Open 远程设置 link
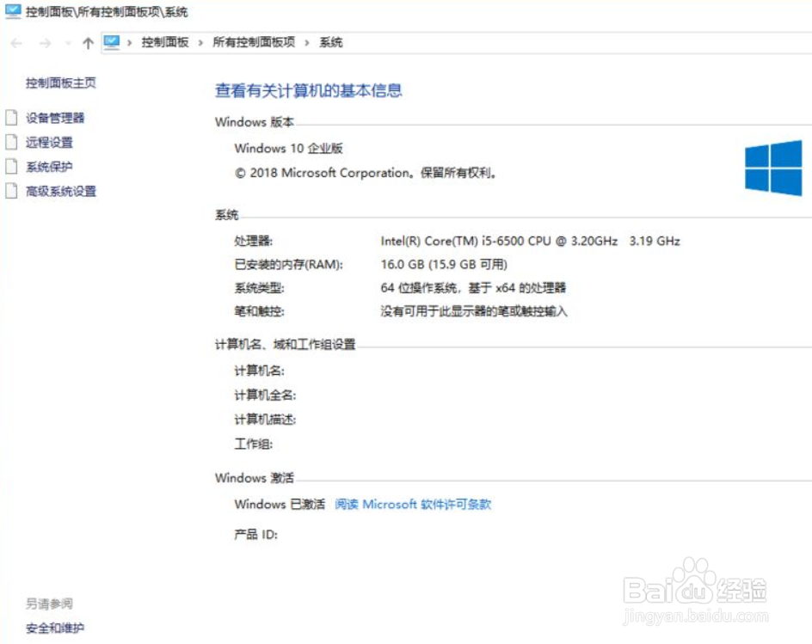 [x=49, y=143]
